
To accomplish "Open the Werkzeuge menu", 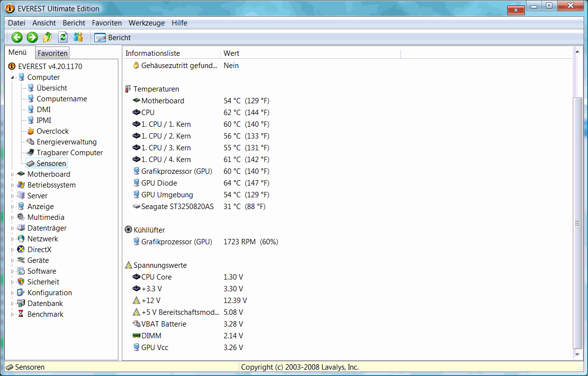I will (147, 23).
